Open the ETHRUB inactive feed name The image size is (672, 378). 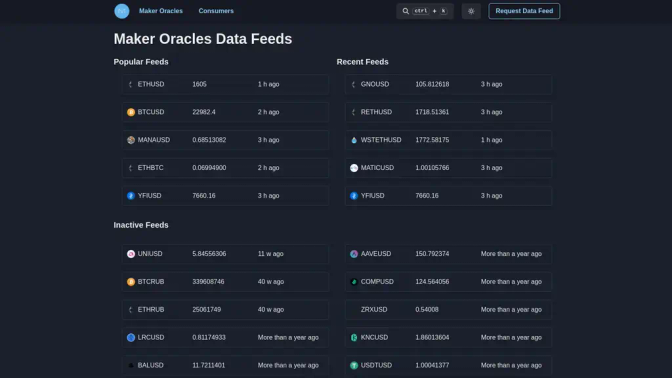151,310
